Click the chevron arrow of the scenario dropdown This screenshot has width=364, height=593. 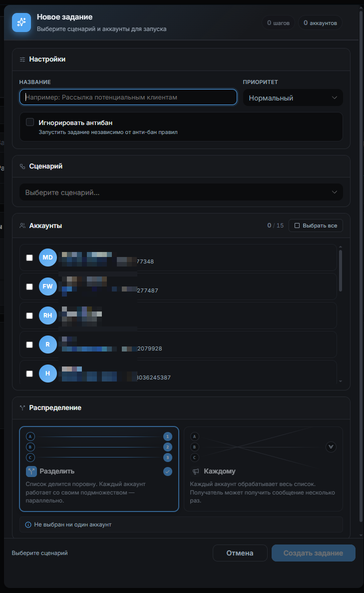pyautogui.click(x=334, y=192)
